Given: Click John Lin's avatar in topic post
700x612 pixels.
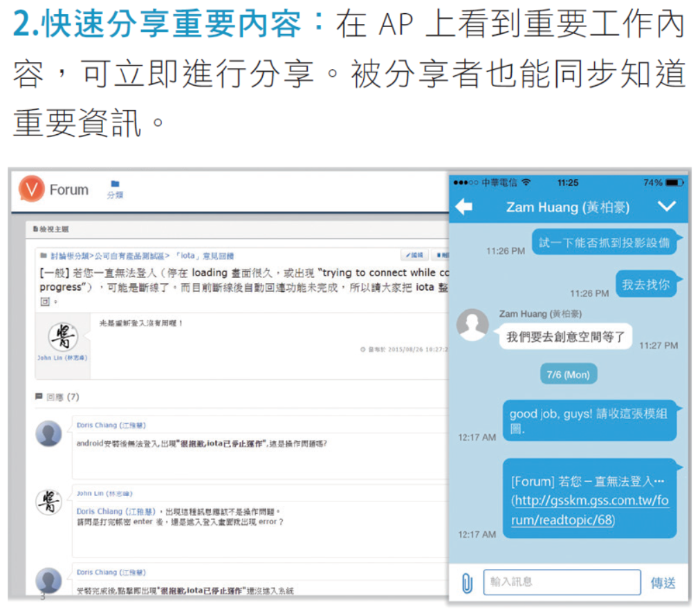Looking at the screenshot, I should pos(62,337).
